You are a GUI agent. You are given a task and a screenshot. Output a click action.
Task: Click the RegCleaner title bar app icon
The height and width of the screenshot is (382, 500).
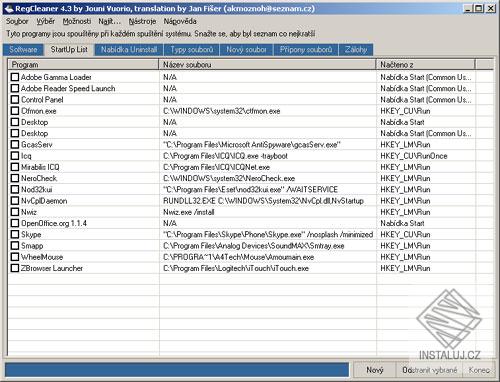(x=9, y=8)
